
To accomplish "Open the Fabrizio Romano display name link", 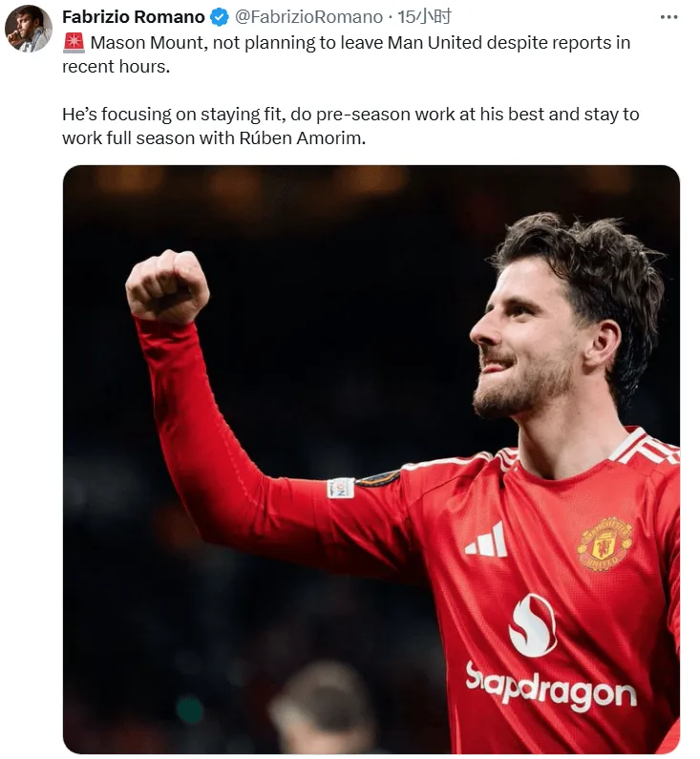I will tap(133, 17).
